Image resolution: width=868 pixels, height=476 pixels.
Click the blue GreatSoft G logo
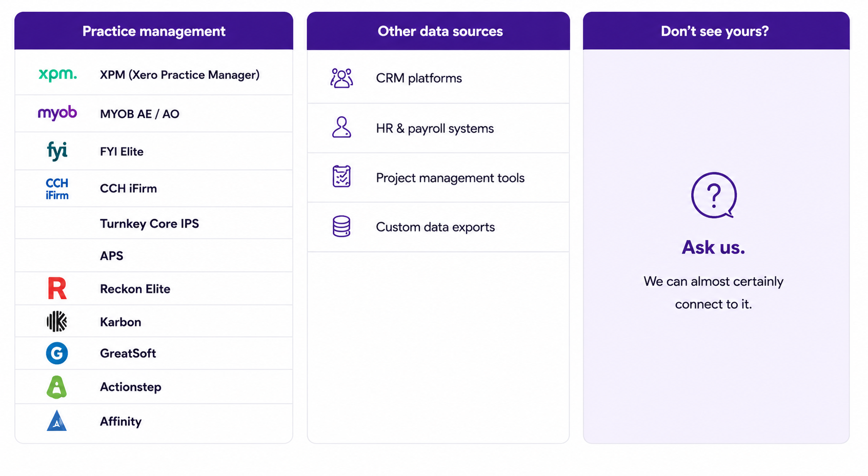(x=57, y=353)
